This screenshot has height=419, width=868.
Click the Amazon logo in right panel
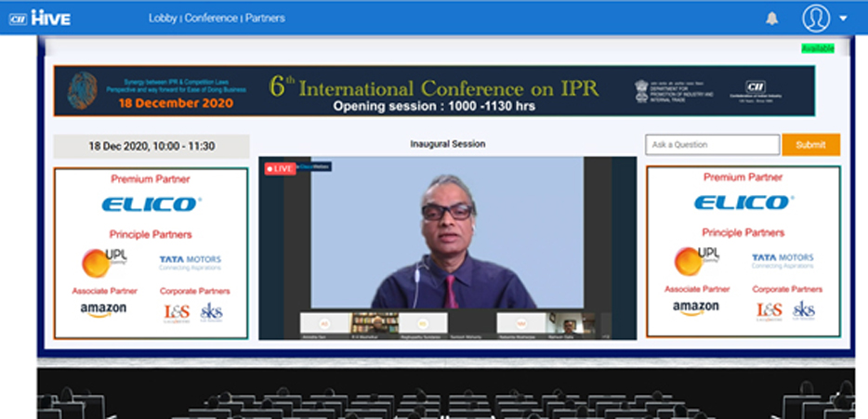(696, 308)
